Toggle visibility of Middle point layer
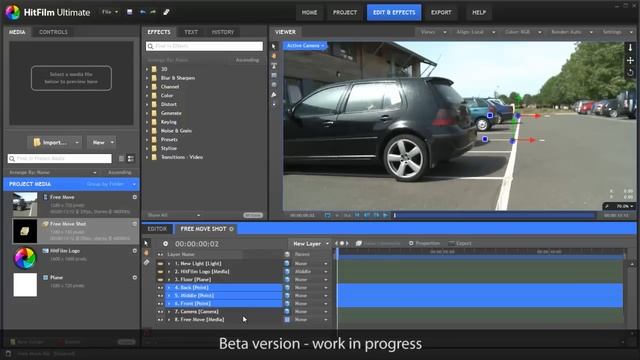Screen dimensions: 640x360 click(x=160, y=296)
